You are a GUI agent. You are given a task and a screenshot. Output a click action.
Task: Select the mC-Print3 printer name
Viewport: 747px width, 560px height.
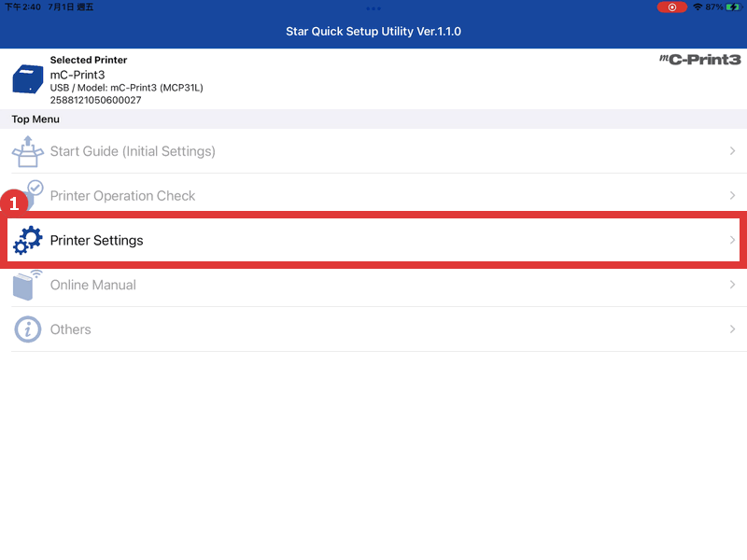(x=78, y=75)
